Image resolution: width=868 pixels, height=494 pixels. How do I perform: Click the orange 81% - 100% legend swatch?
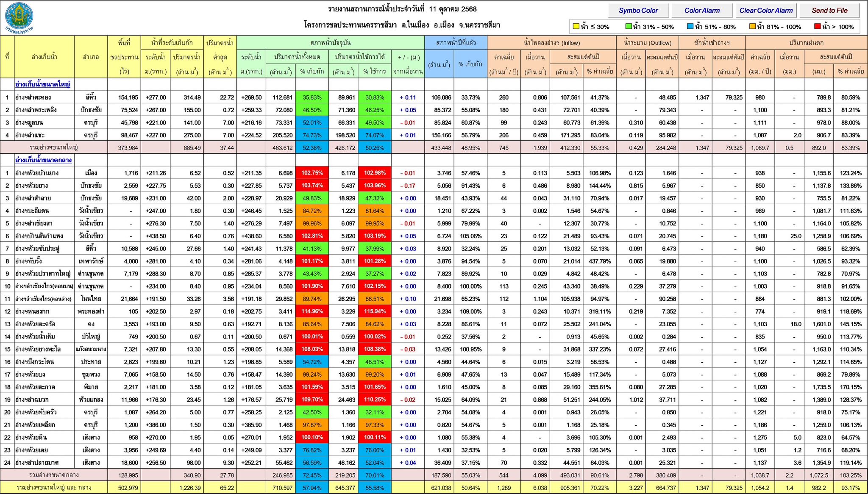click(x=752, y=27)
